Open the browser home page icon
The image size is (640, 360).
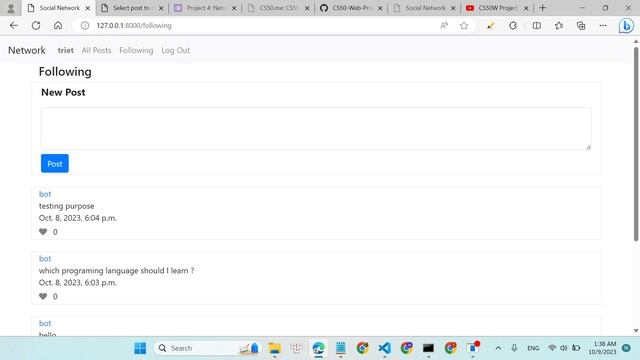58,25
